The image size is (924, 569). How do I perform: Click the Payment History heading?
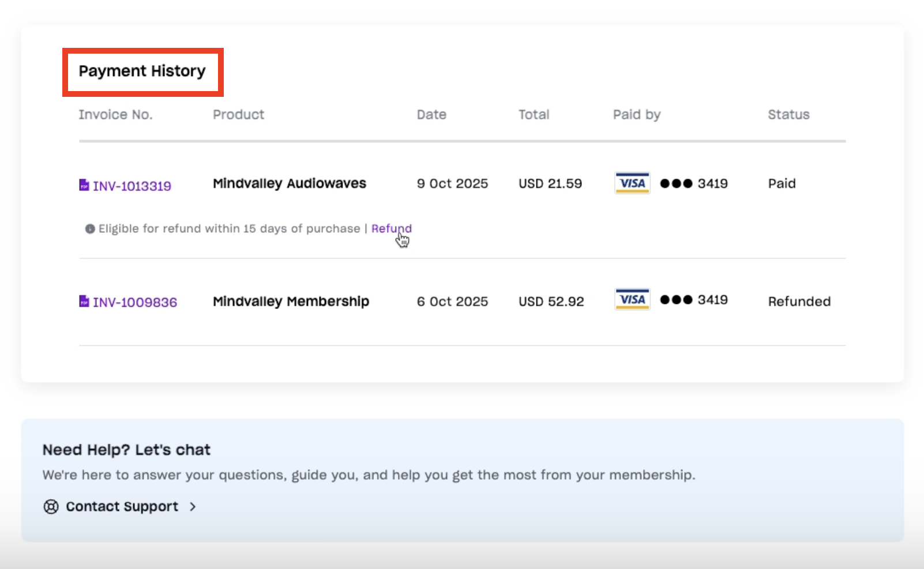(x=142, y=70)
